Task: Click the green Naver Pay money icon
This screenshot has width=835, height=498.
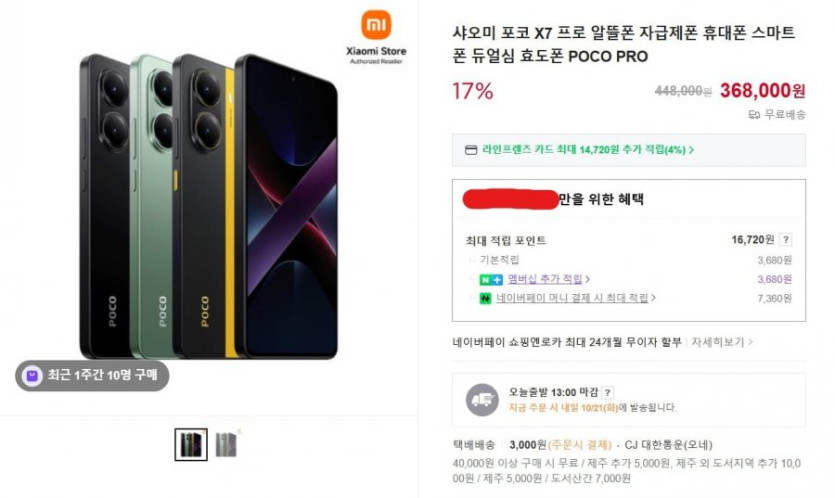Action: click(x=485, y=298)
